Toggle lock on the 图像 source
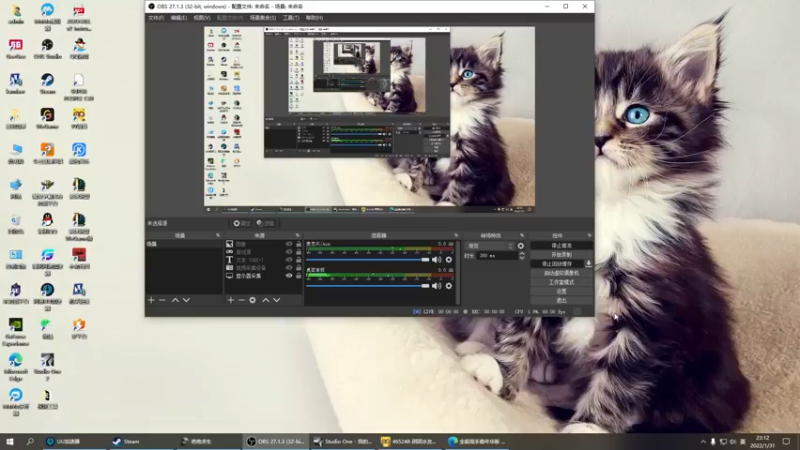 tap(298, 244)
